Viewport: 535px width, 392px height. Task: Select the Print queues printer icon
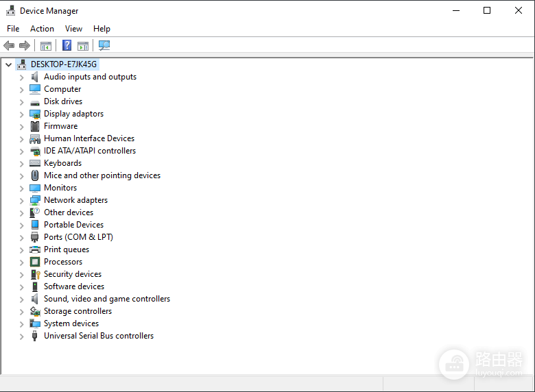[x=35, y=249]
